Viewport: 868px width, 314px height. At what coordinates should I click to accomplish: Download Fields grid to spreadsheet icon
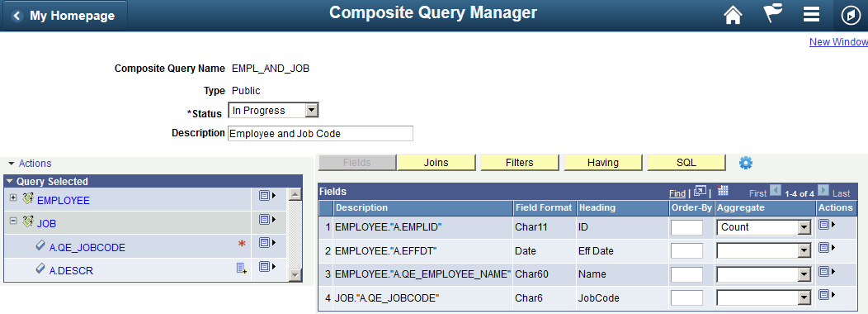click(723, 191)
